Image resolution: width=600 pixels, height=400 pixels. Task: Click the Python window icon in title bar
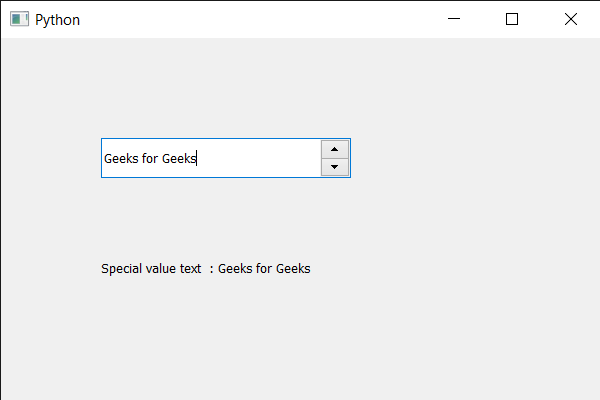(19, 19)
